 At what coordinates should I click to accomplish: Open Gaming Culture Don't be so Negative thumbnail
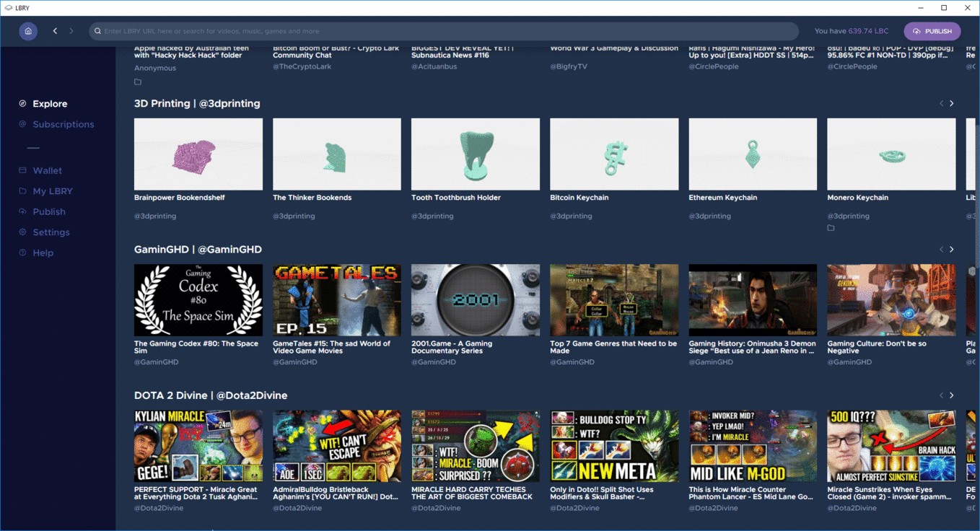[x=891, y=300]
